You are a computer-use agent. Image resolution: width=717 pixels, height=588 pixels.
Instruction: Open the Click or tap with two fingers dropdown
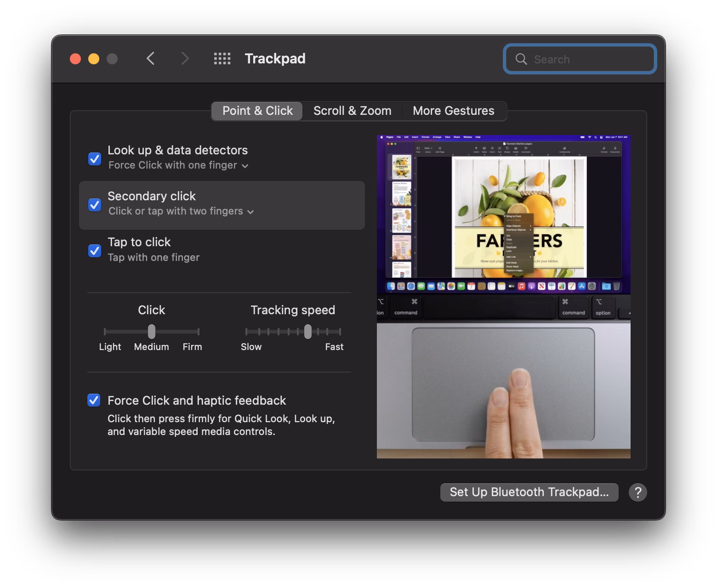tap(181, 211)
